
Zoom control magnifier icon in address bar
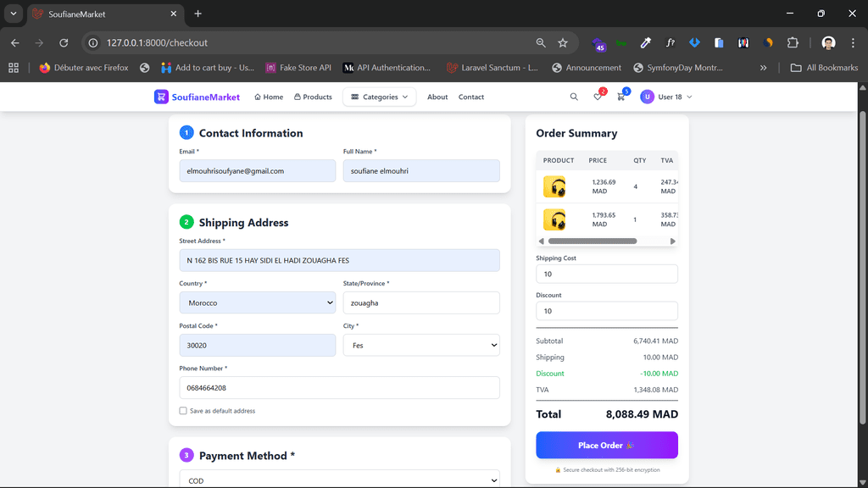point(541,42)
